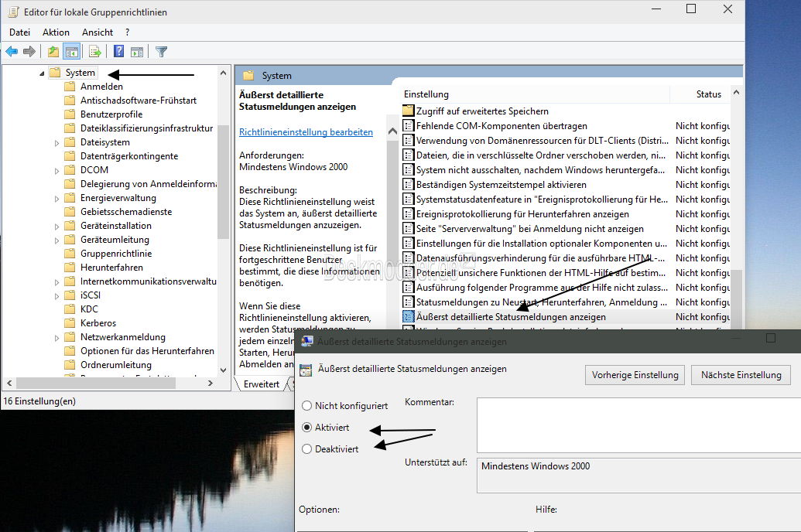Screen dimensions: 801x532
Task: Click folder icon next to Benutzerprofile
Action: (70, 114)
